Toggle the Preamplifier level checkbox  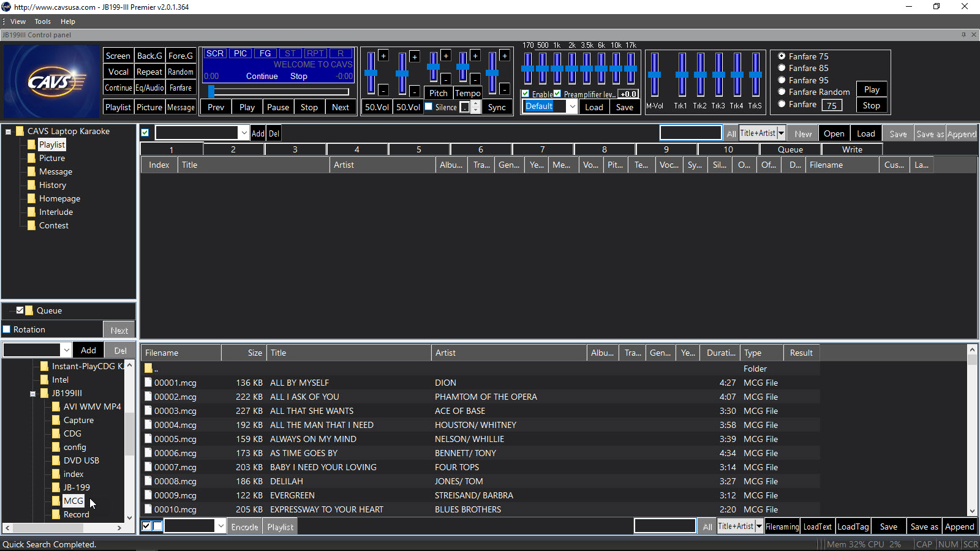tap(557, 94)
